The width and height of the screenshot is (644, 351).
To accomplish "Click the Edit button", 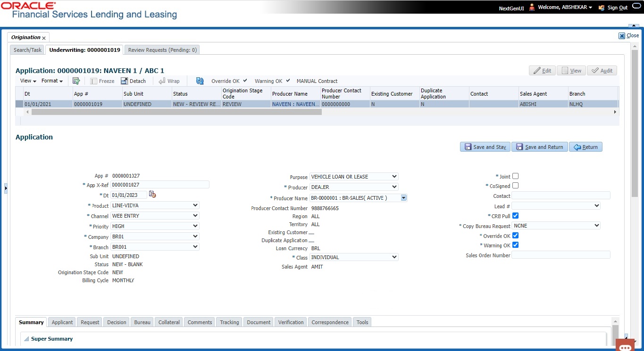I will point(542,71).
